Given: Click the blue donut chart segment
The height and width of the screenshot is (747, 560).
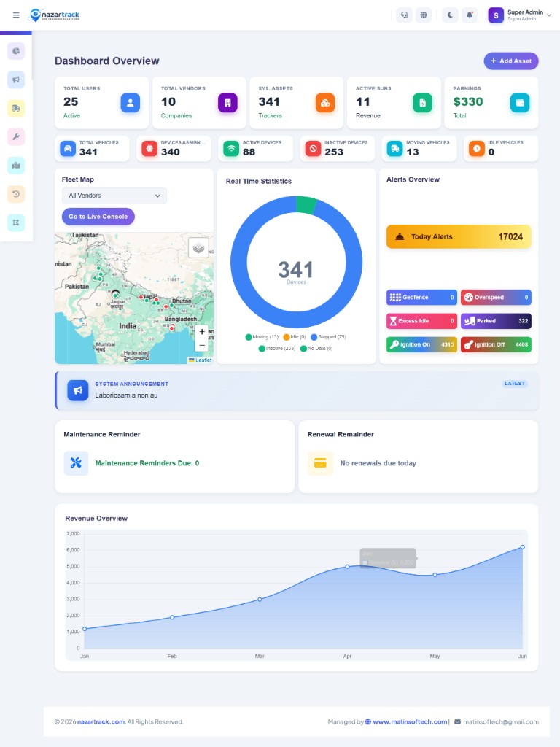Looking at the screenshot, I should 296,320.
